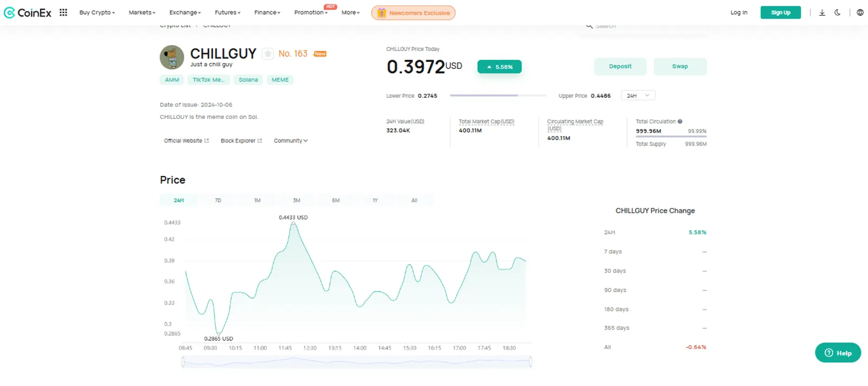Click the search magnifier icon
The width and height of the screenshot is (868, 386).
tap(589, 26)
